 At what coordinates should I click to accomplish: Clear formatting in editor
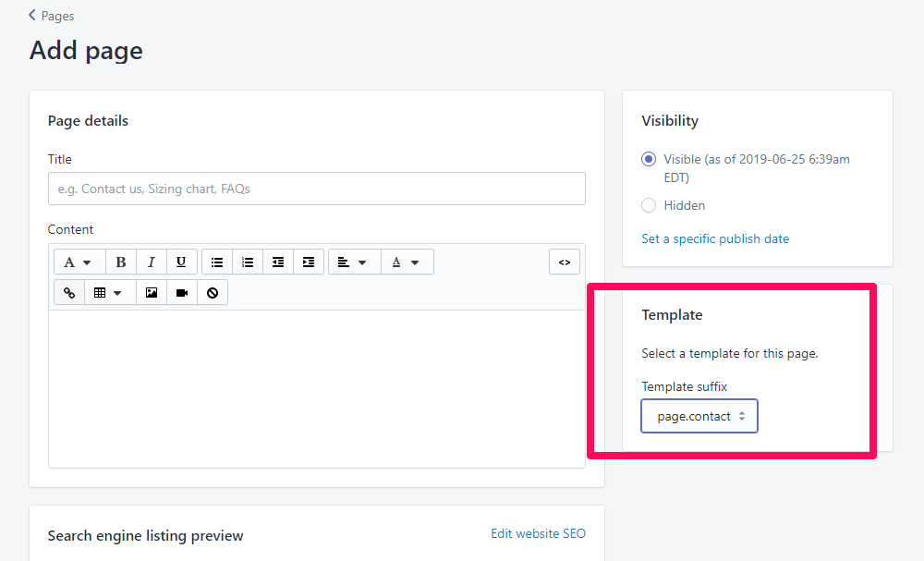pos(213,292)
